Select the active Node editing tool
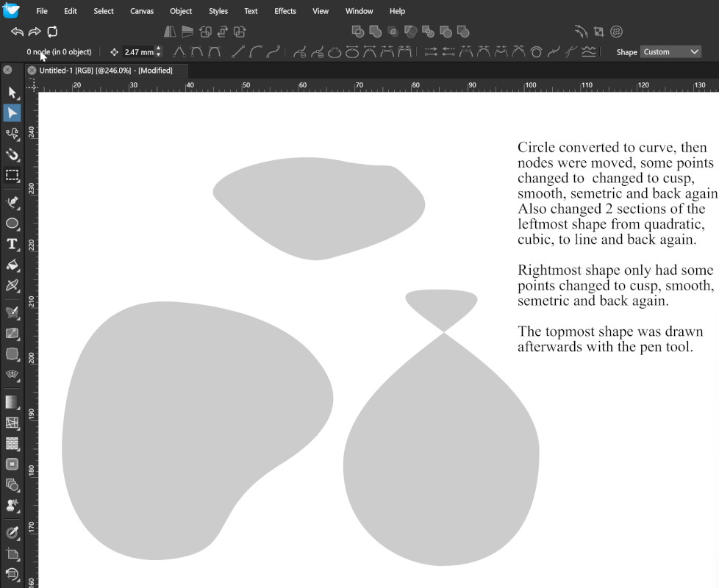This screenshot has width=719, height=588. tap(12, 113)
